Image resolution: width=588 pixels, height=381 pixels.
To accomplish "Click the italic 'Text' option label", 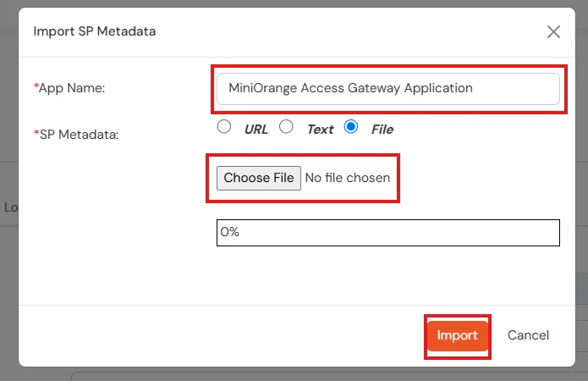I will pos(320,130).
